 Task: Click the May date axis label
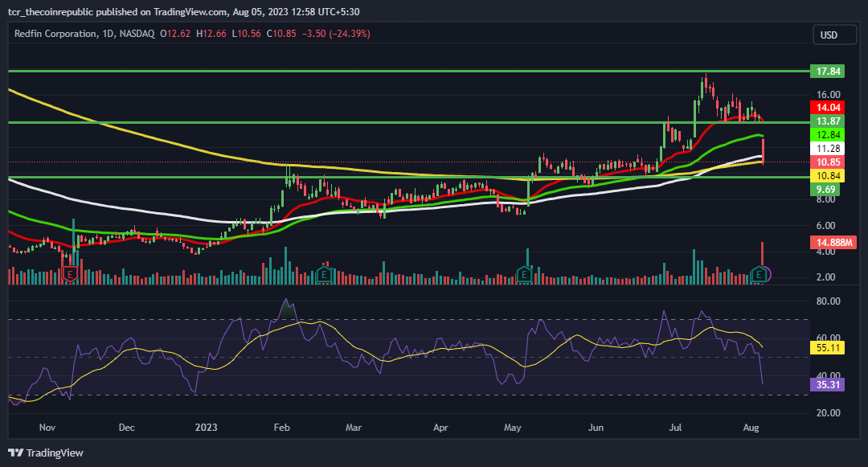512,428
